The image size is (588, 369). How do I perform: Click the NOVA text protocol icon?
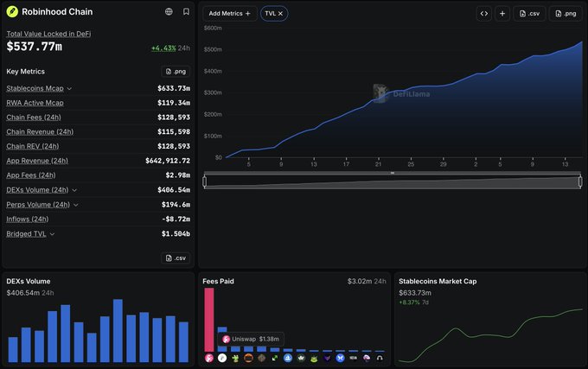tap(354, 358)
